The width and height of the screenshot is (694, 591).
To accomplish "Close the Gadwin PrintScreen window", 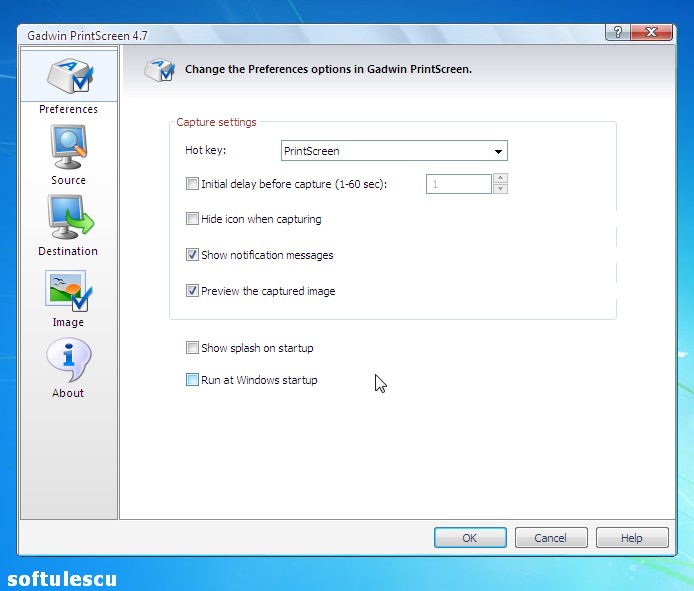I will click(652, 32).
